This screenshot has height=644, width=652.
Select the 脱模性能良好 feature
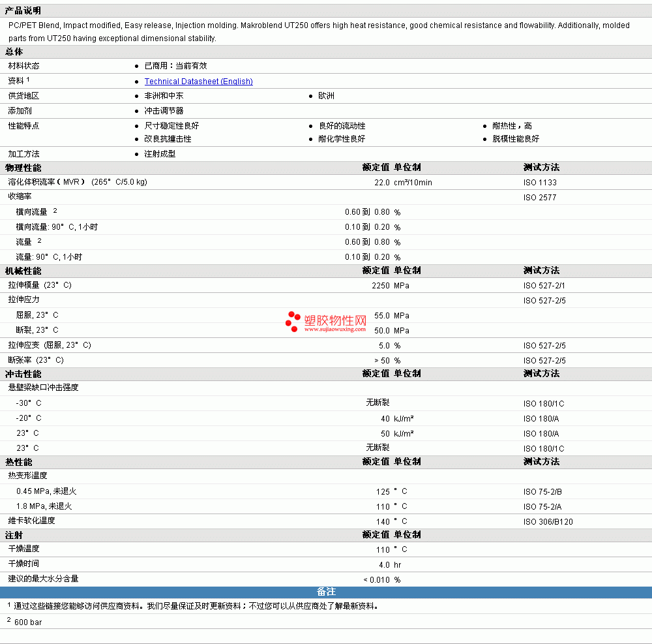point(516,138)
